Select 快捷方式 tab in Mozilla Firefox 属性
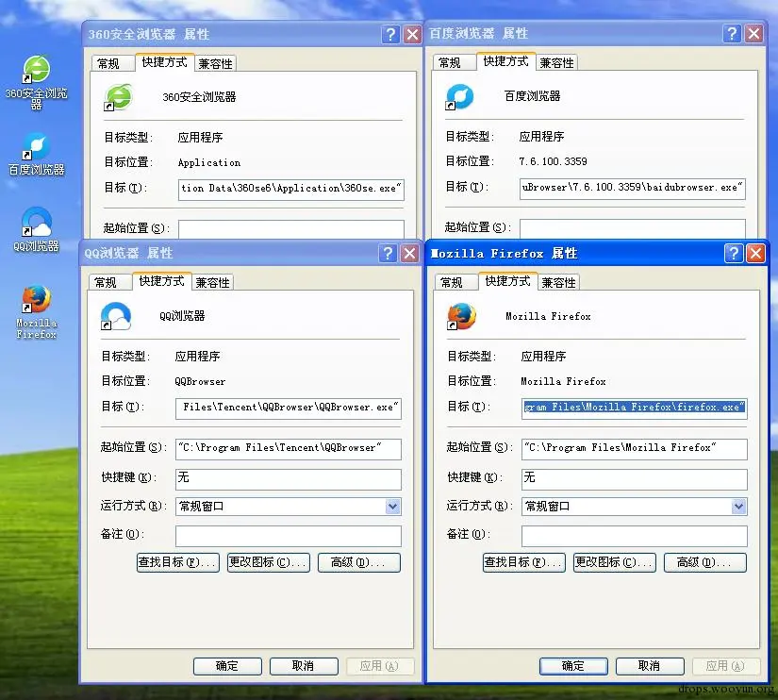 click(507, 281)
